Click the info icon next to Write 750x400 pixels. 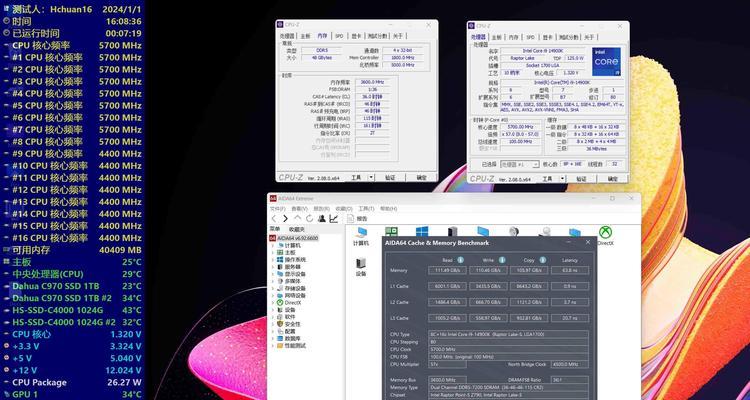tap(502, 260)
